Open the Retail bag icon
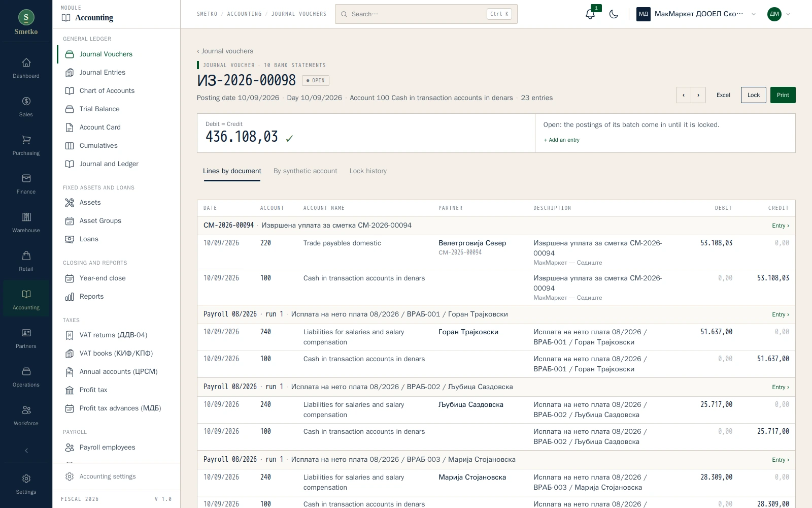The image size is (812, 508). click(x=26, y=262)
